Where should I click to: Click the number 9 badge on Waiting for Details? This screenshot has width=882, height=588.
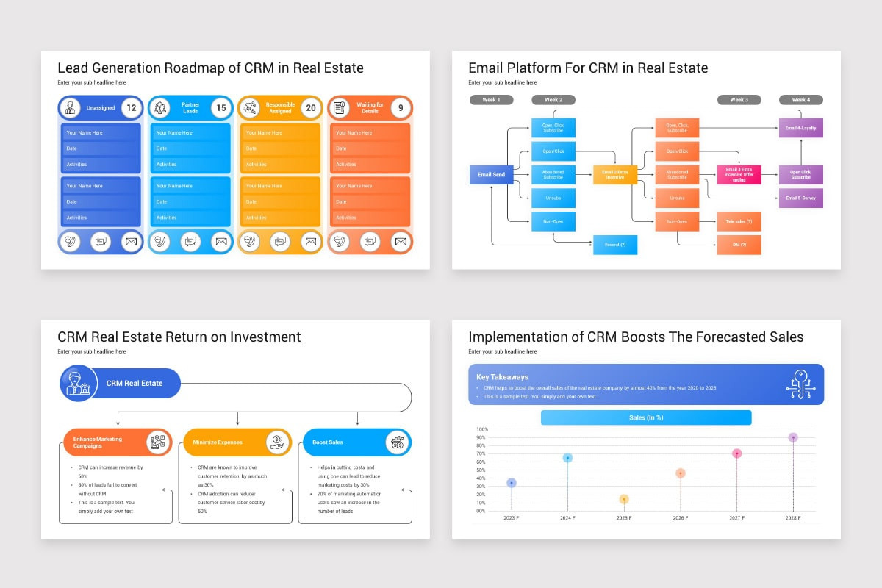pos(401,108)
